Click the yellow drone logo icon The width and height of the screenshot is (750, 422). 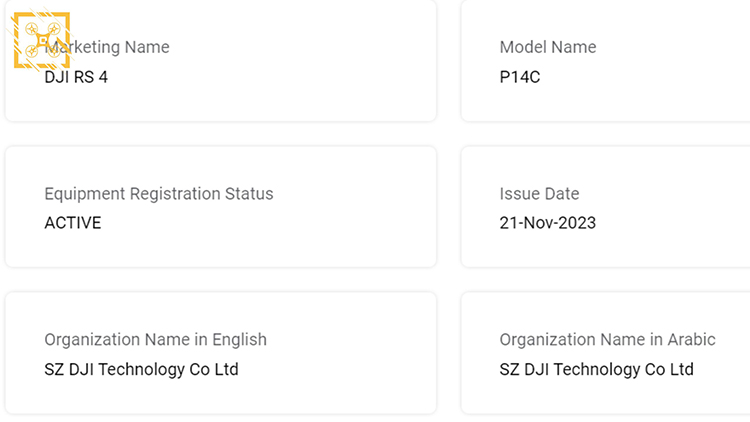pos(42,40)
